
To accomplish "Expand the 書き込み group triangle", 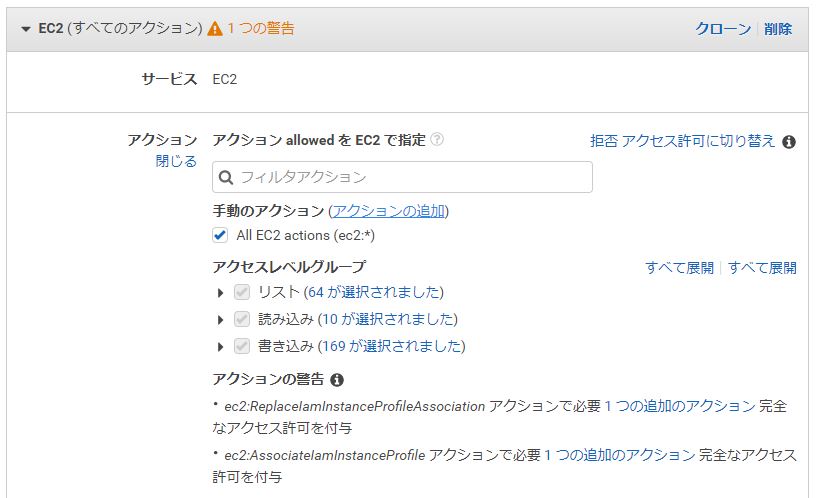I will tap(220, 347).
